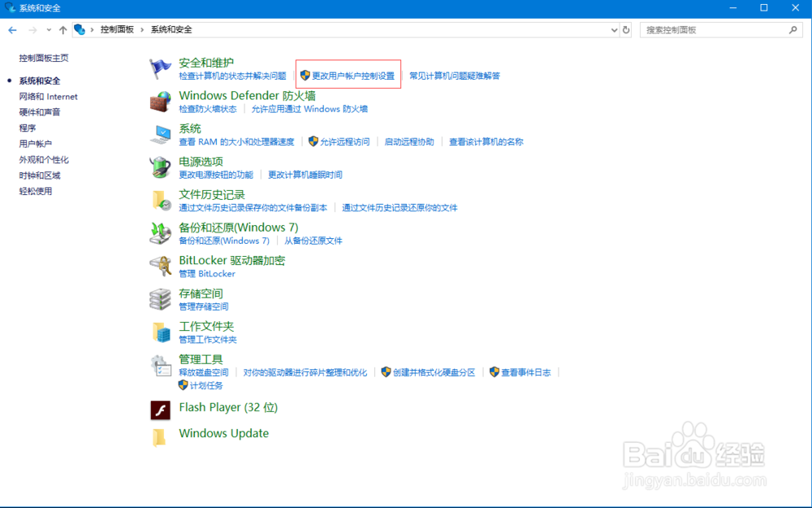Viewport: 812px width, 508px height.
Task: Open 外观和个性化 category in sidebar
Action: click(x=44, y=159)
